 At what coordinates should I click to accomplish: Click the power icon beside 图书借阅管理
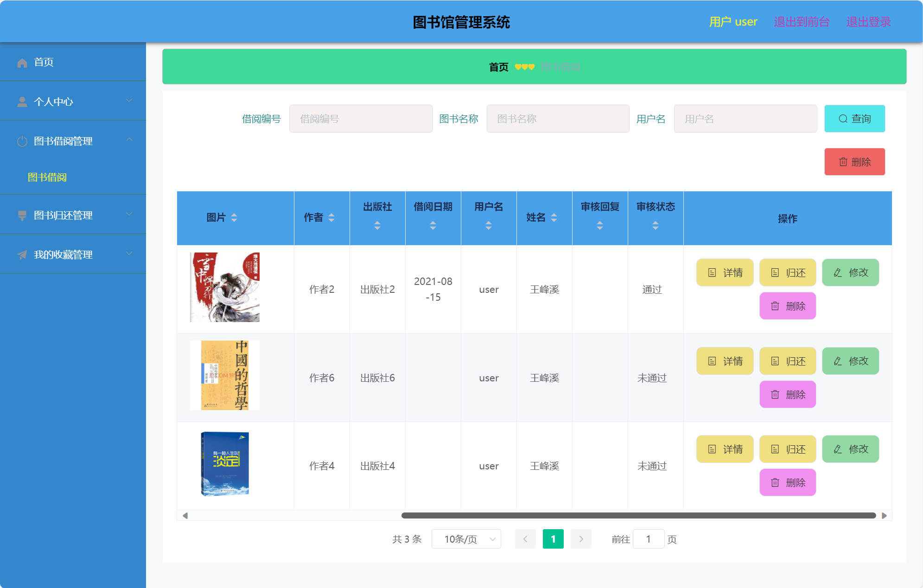22,141
